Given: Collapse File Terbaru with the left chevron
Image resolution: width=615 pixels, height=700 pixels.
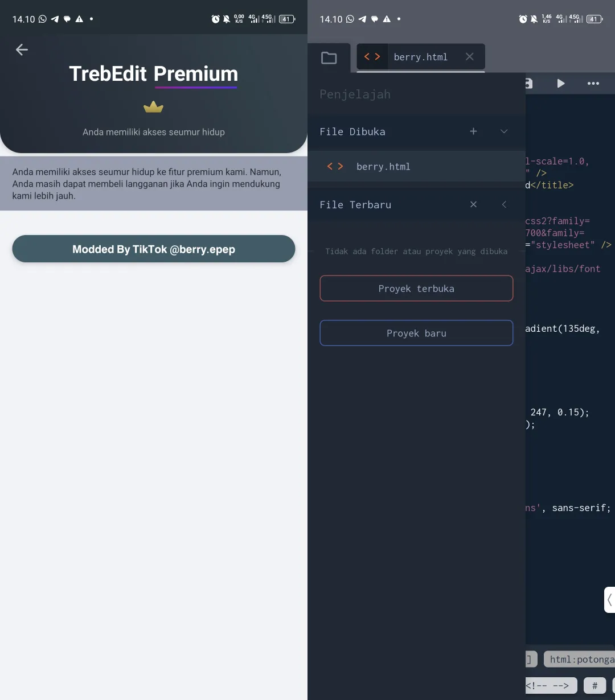Looking at the screenshot, I should pyautogui.click(x=503, y=204).
